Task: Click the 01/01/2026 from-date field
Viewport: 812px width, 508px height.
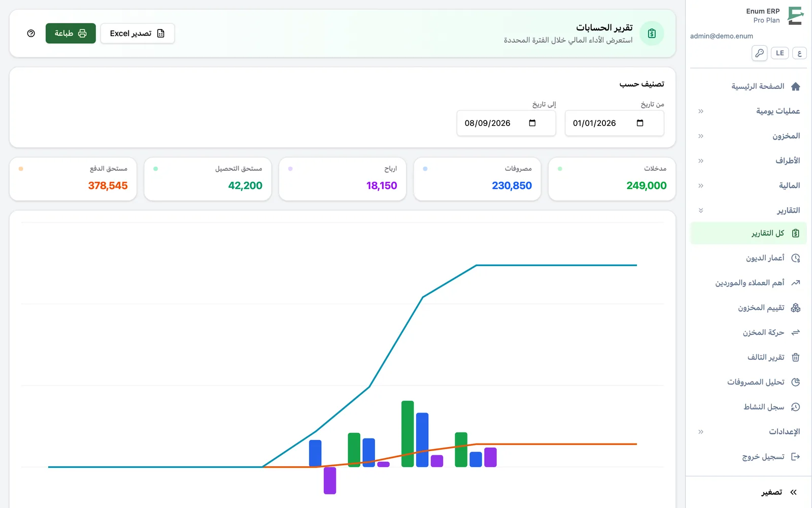Action: click(614, 123)
